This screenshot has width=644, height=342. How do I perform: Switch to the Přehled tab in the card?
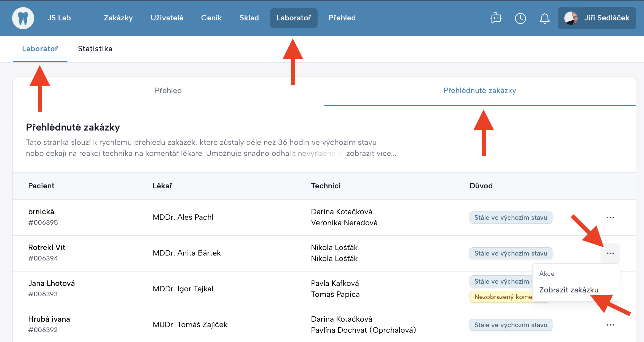[168, 91]
